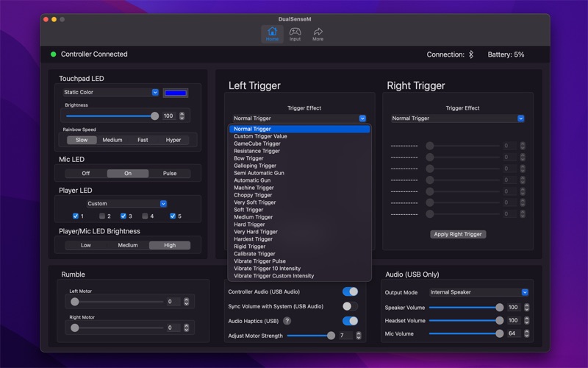Image resolution: width=588 pixels, height=368 pixels.
Task: Select Custom Trigger Value option
Action: [x=300, y=136]
